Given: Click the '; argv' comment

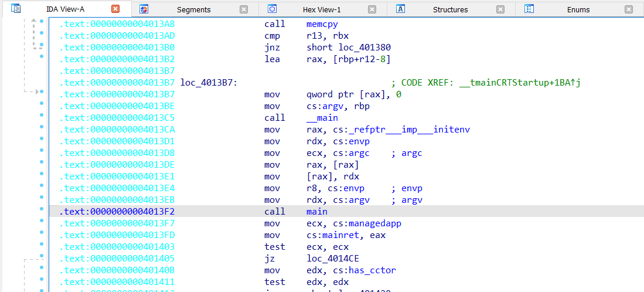Looking at the screenshot, I should 407,200.
